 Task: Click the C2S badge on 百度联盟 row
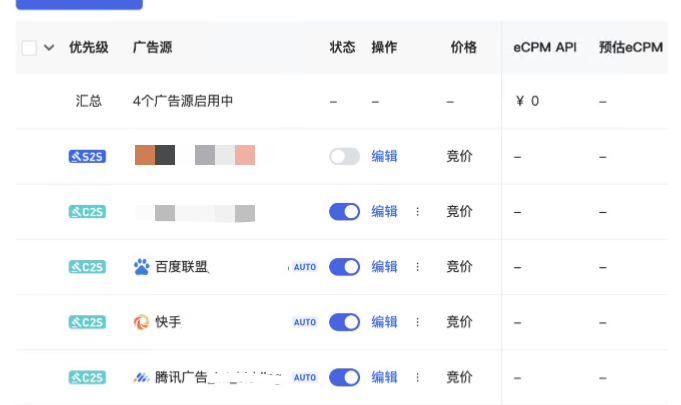87,267
